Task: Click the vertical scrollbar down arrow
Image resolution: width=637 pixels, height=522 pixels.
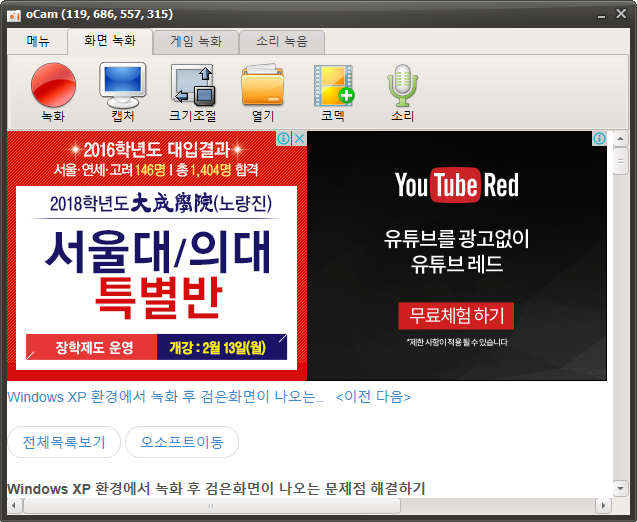Action: 620,488
